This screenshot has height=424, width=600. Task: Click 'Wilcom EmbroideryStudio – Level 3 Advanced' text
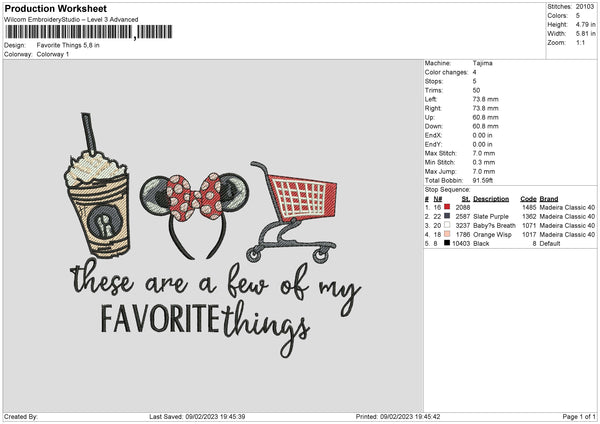(x=71, y=20)
